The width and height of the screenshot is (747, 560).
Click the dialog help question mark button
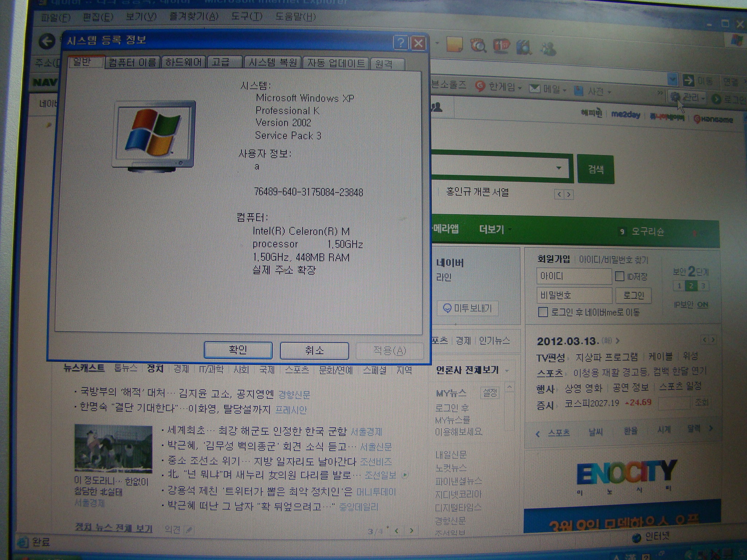click(x=400, y=43)
